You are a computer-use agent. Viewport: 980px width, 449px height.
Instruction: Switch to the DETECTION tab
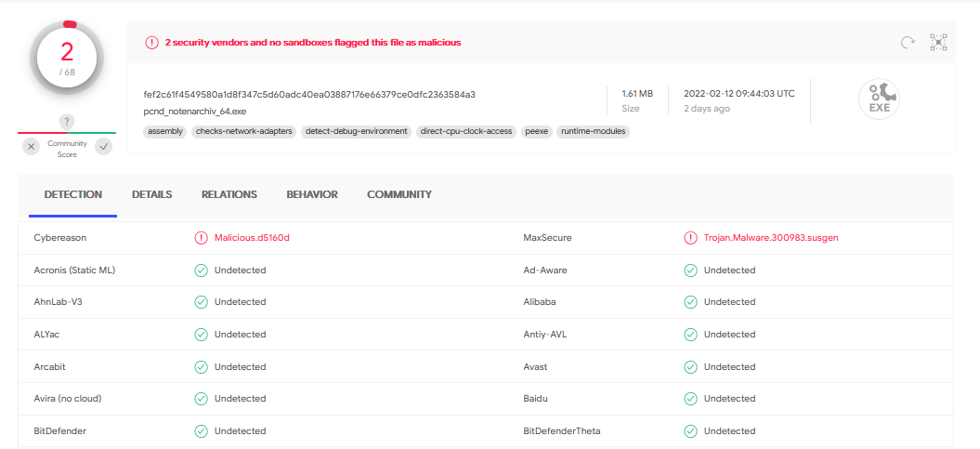(73, 194)
